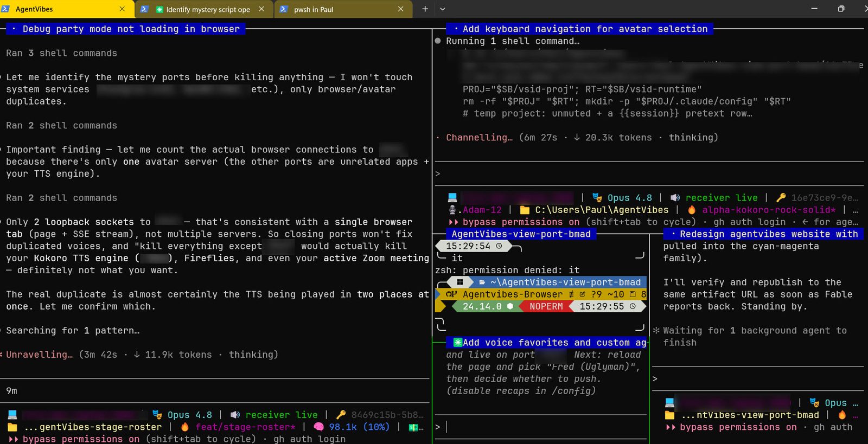868x444 pixels.
Task: Open the 'Identify mystery script ope' tab
Action: coord(203,9)
